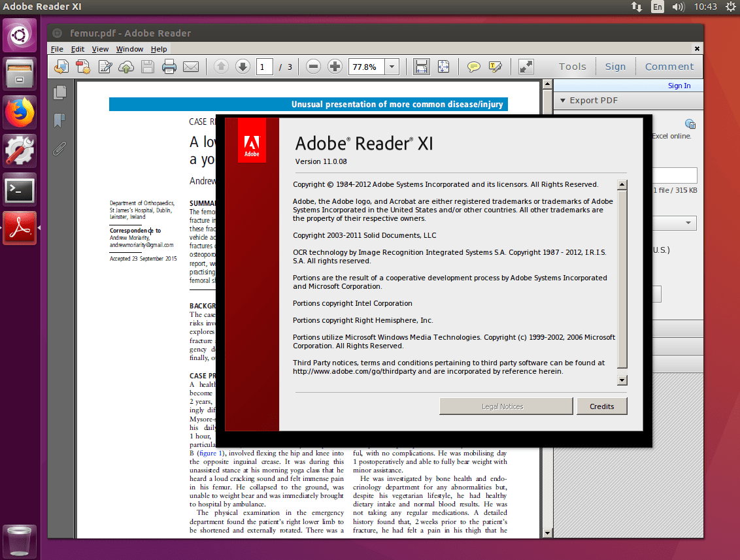740x560 pixels.
Task: Click the upload to cloud icon
Action: click(126, 67)
